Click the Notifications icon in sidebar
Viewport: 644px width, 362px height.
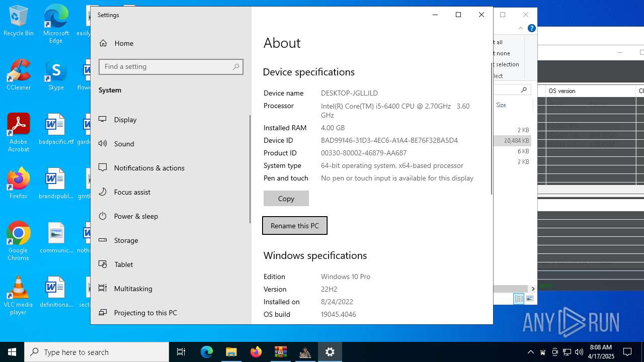(103, 167)
